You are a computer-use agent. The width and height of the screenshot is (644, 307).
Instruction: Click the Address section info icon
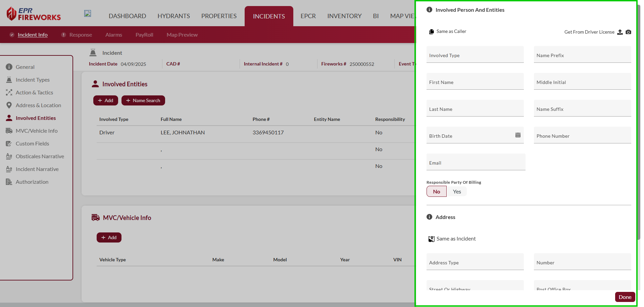coord(429,217)
